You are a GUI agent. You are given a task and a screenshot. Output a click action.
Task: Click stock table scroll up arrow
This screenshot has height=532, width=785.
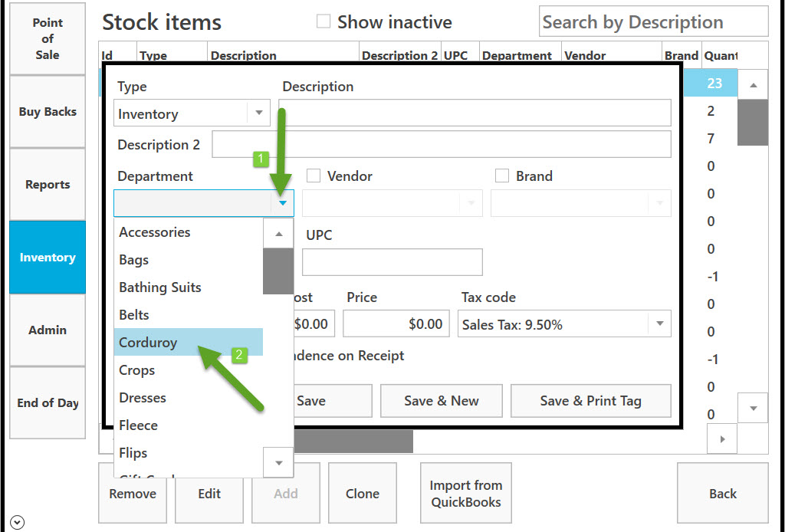753,84
